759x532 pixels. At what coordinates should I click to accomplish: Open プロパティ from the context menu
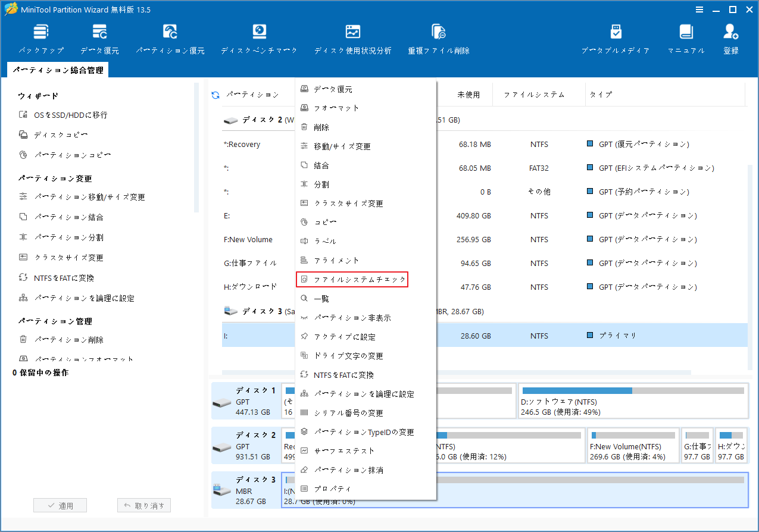click(x=334, y=489)
